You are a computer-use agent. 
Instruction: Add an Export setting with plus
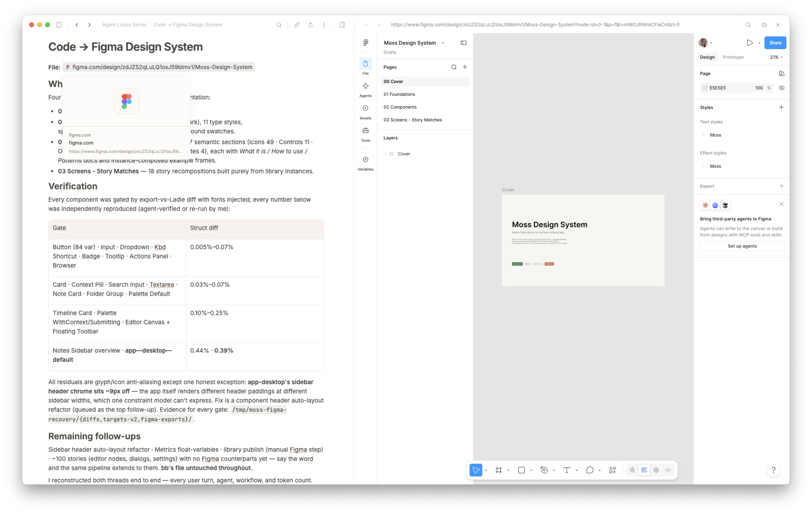(781, 186)
